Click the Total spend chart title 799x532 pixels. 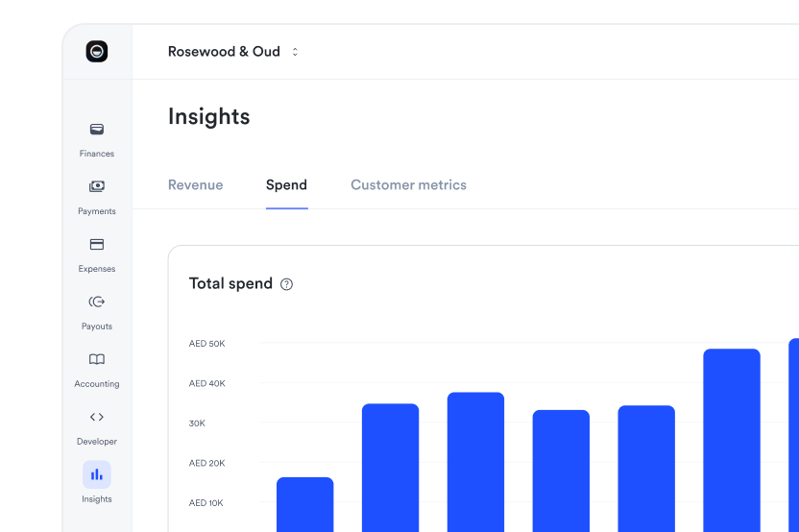[x=230, y=284]
